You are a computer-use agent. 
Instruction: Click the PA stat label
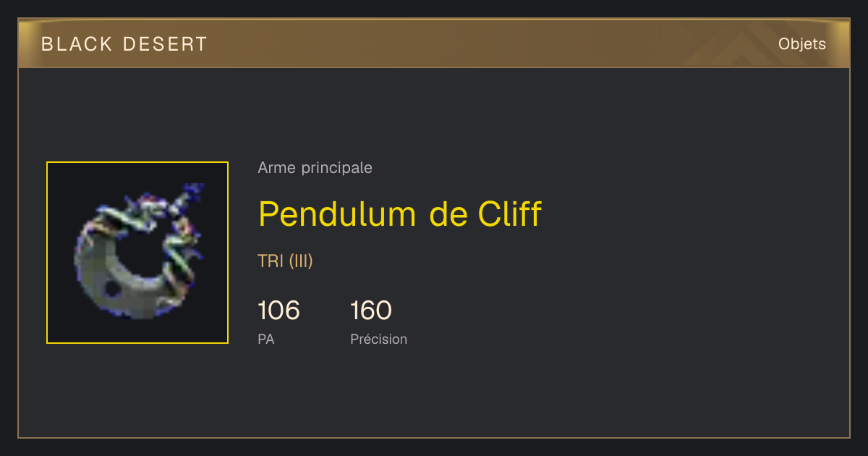click(x=265, y=339)
